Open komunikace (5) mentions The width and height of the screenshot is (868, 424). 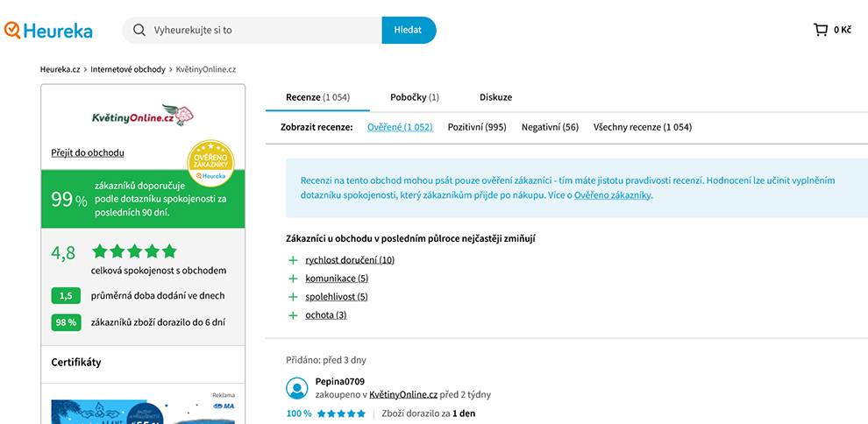coord(337,278)
